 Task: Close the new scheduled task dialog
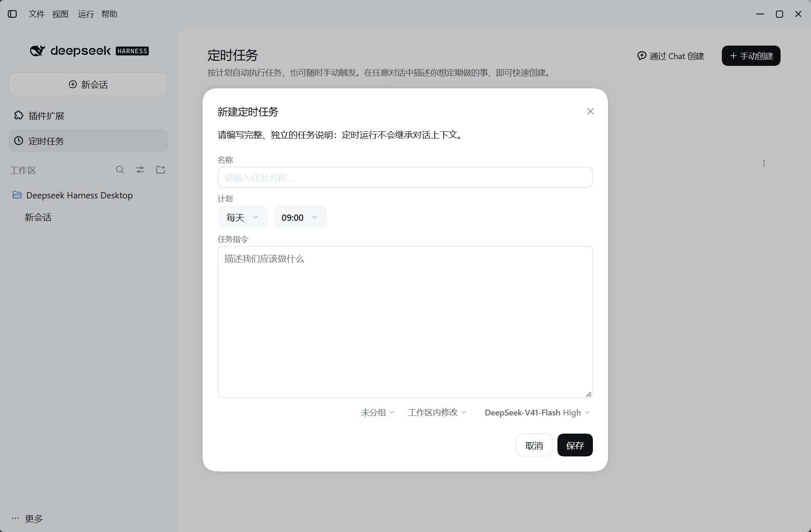(590, 111)
